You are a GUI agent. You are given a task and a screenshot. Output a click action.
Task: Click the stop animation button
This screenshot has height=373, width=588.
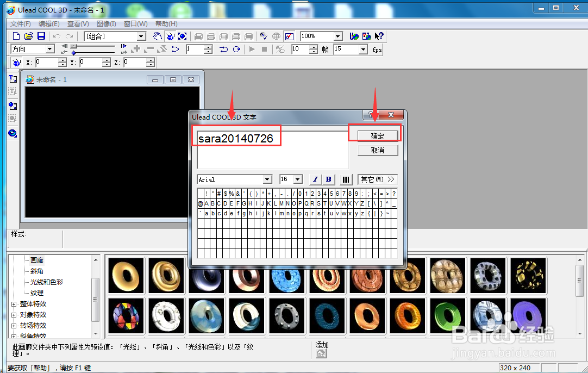tap(264, 49)
